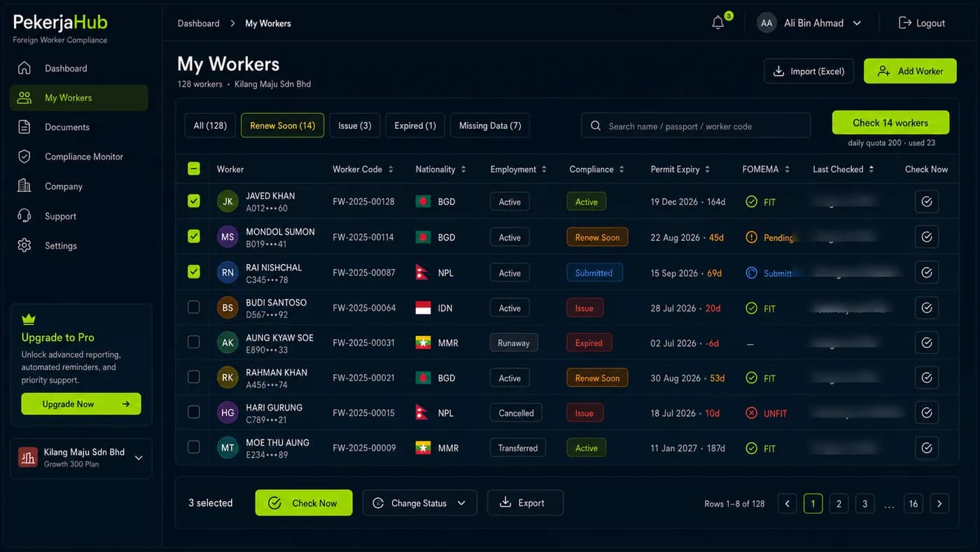Check now icon for MOE THU AUNG row

927,448
